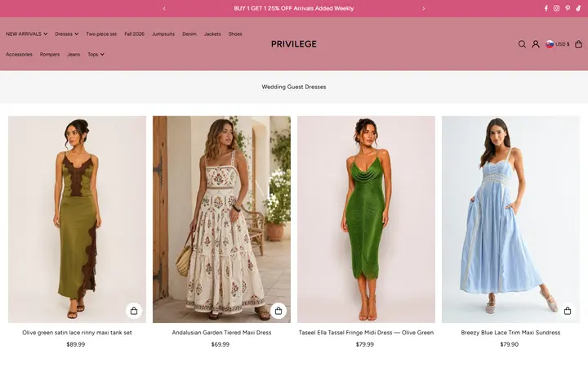Click the PRIVILEGE store logo
Screen dimensions: 588x368
[294, 44]
